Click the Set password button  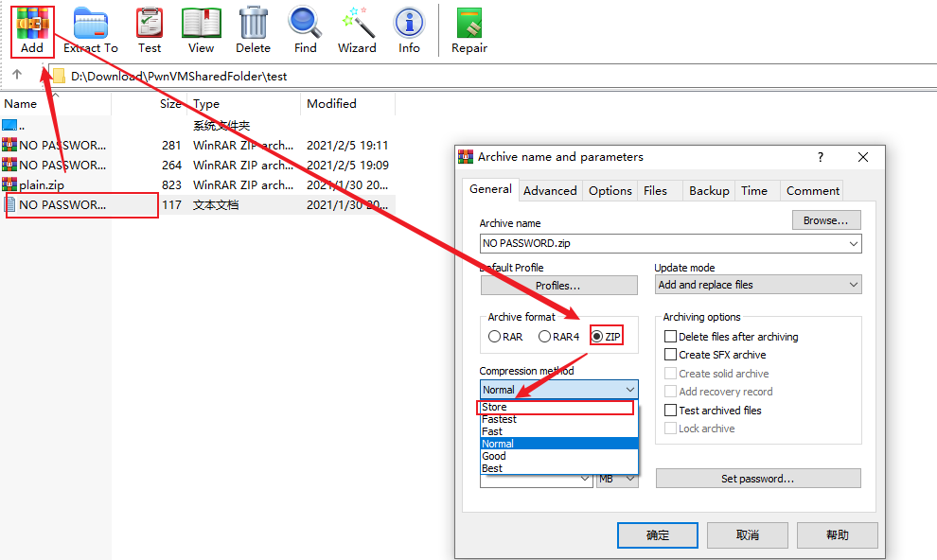[x=757, y=479]
